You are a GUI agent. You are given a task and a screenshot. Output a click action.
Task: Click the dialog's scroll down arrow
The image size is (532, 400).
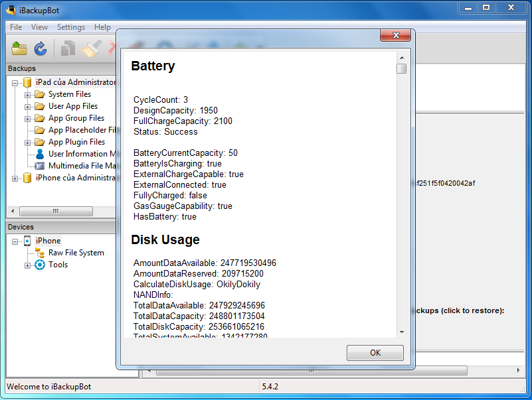coord(402,332)
